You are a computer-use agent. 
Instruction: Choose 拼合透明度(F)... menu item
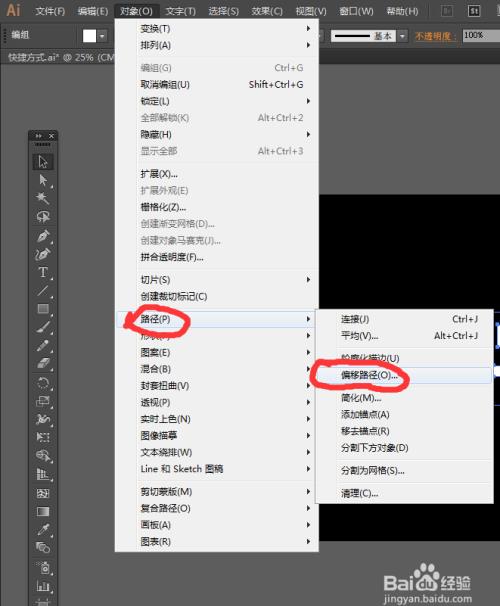coord(217,257)
